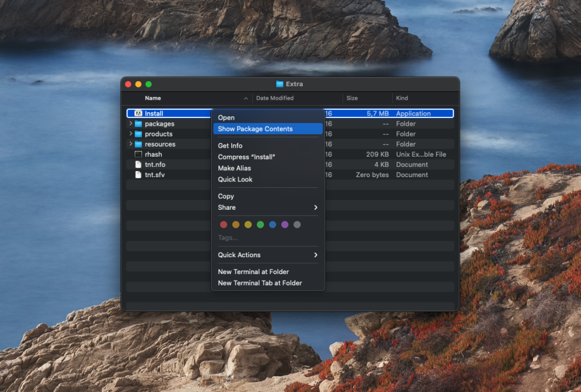Image resolution: width=581 pixels, height=392 pixels.
Task: Choose Get Info from context menu
Action: tap(231, 146)
